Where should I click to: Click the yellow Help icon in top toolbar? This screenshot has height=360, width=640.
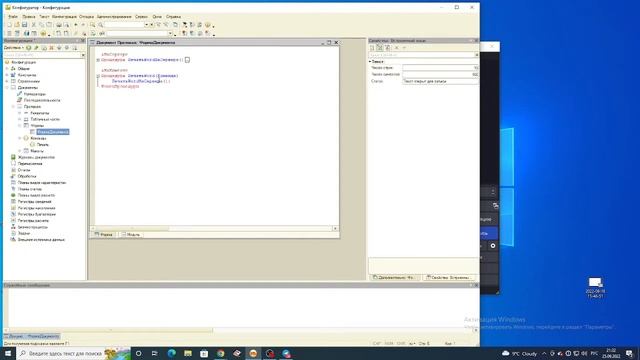[207, 25]
